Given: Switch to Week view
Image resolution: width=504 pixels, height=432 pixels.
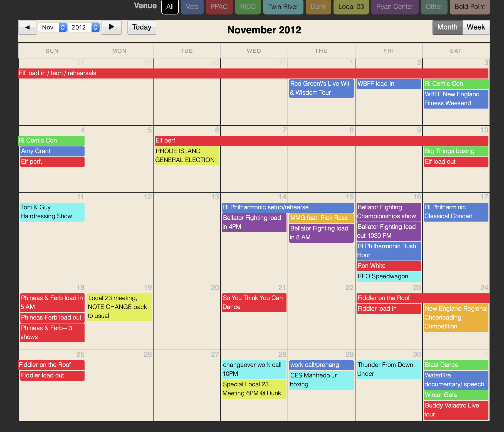Looking at the screenshot, I should pos(476,27).
